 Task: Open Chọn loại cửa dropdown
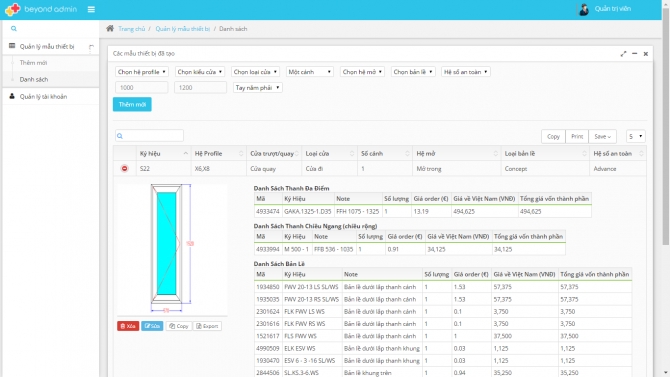point(255,72)
